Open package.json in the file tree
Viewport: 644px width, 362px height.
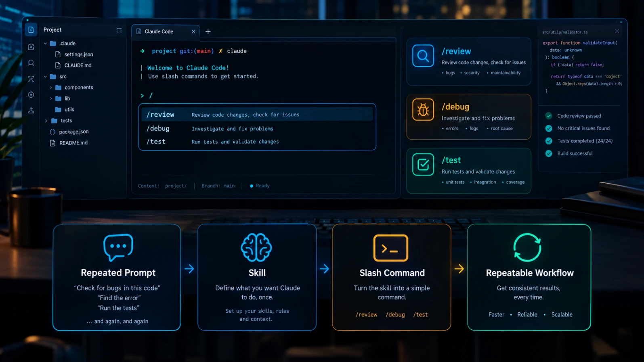pyautogui.click(x=73, y=132)
